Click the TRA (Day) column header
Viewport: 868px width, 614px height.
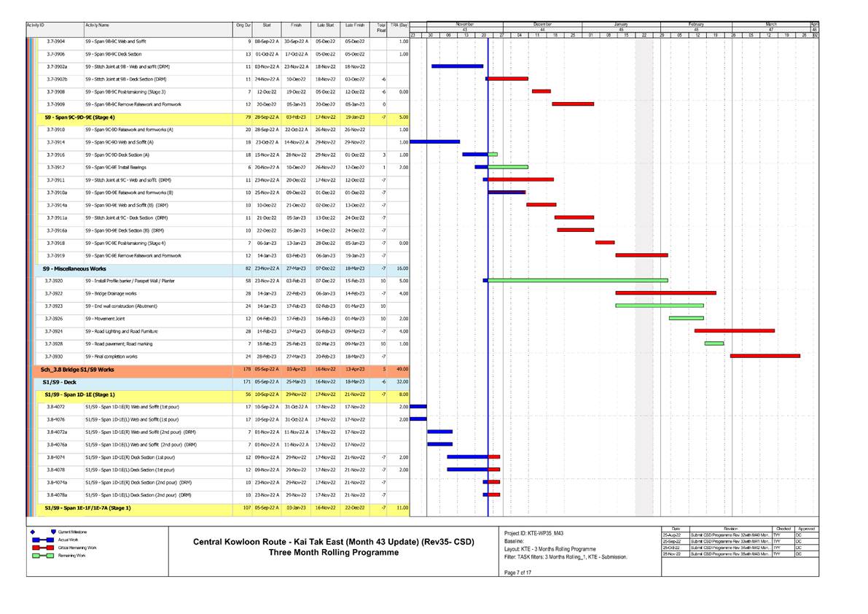(x=401, y=24)
